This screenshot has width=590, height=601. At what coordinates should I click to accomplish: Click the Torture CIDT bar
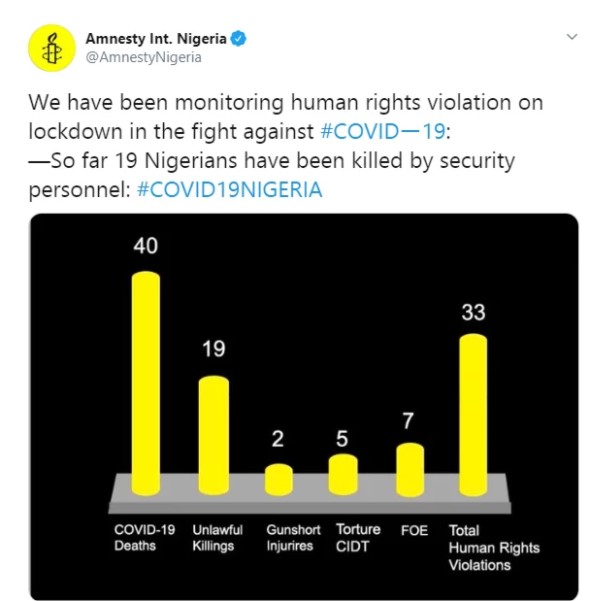343,475
